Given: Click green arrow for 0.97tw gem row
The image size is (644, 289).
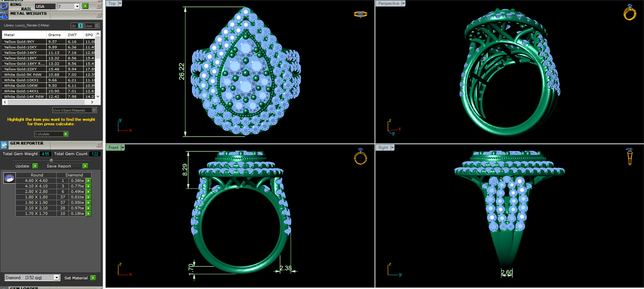Looking at the screenshot, I should (x=88, y=208).
